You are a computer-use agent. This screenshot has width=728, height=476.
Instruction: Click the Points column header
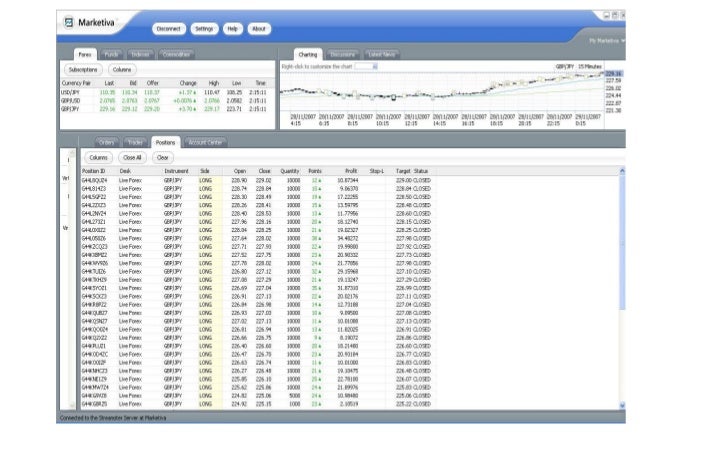pos(315,171)
